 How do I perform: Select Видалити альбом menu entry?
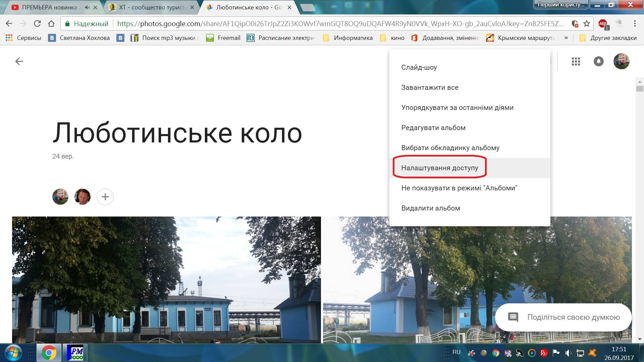(x=430, y=208)
